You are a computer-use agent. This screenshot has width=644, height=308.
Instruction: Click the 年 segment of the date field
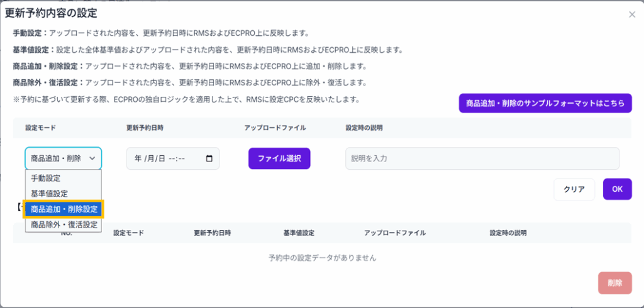tap(136, 158)
